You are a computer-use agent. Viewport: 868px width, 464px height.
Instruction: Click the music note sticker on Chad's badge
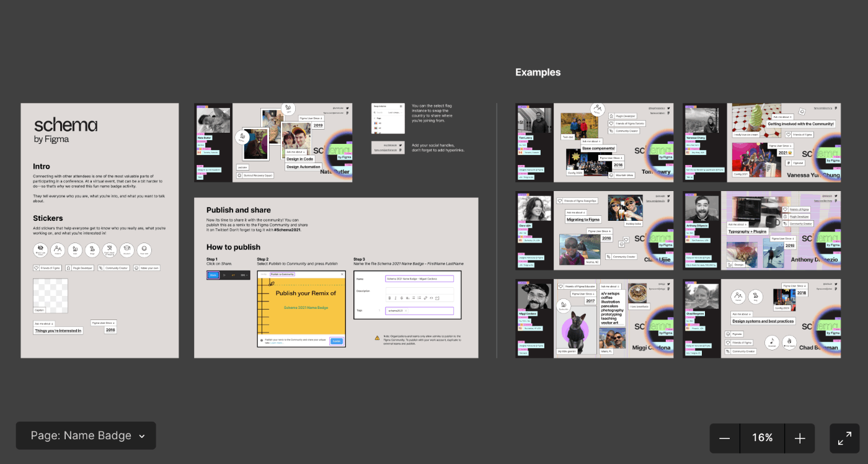pos(771,341)
